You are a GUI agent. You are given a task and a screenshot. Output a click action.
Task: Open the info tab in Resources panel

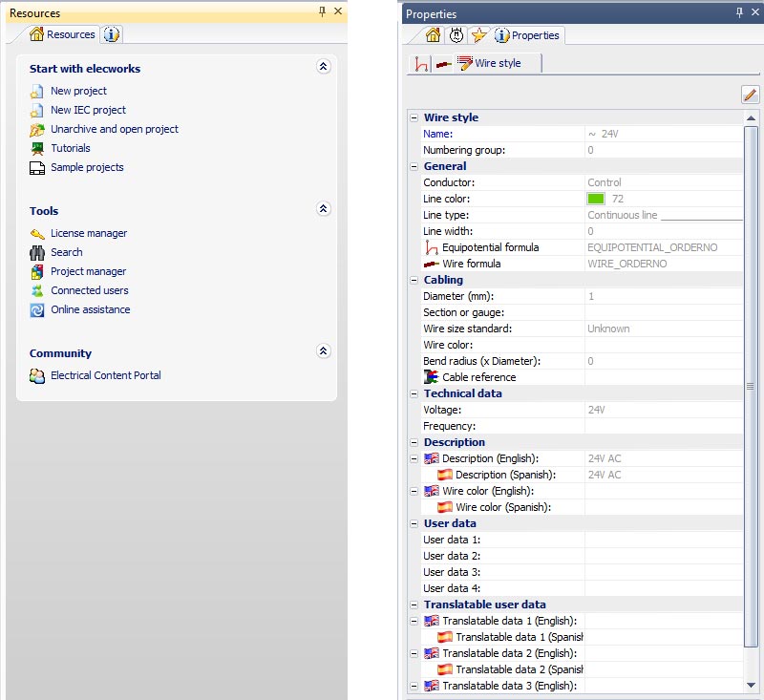[x=112, y=34]
